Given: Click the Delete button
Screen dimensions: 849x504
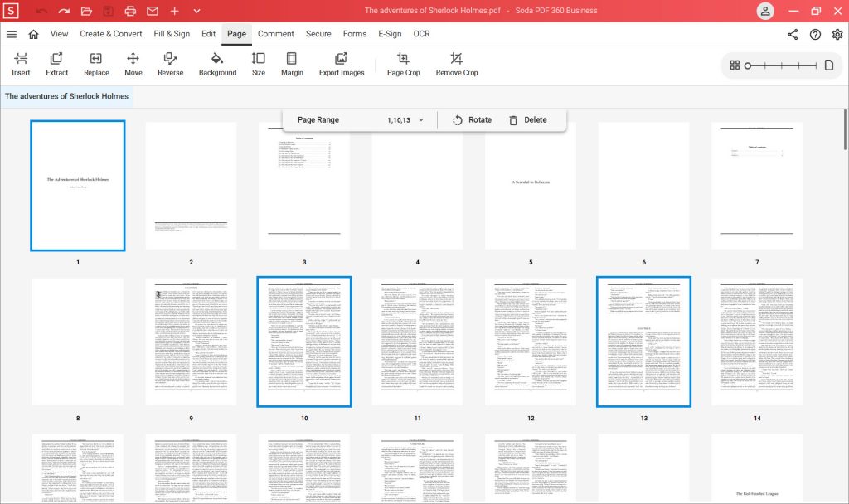Looking at the screenshot, I should click(528, 120).
